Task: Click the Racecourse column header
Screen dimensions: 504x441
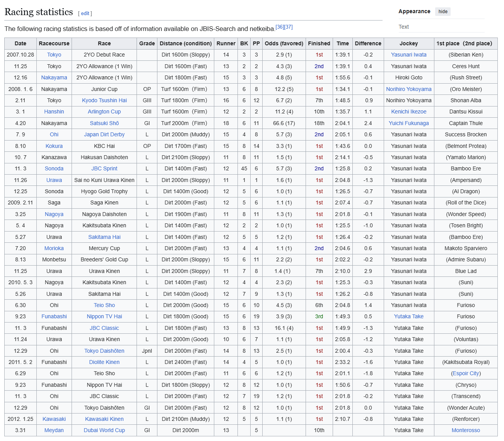Action: (x=54, y=44)
